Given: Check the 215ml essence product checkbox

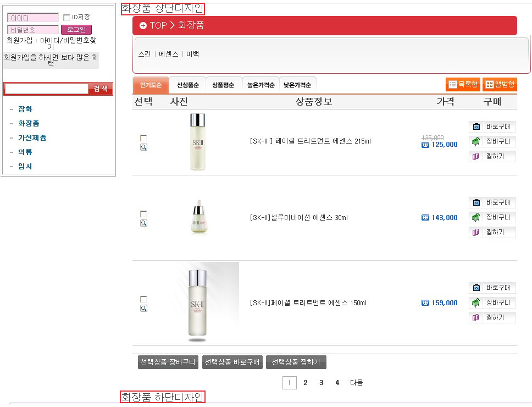Looking at the screenshot, I should coord(143,138).
